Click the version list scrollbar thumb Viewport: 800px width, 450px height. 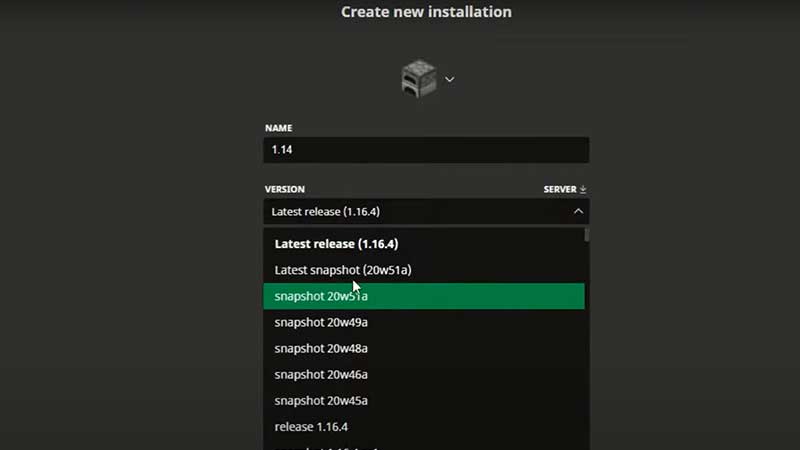(x=587, y=235)
